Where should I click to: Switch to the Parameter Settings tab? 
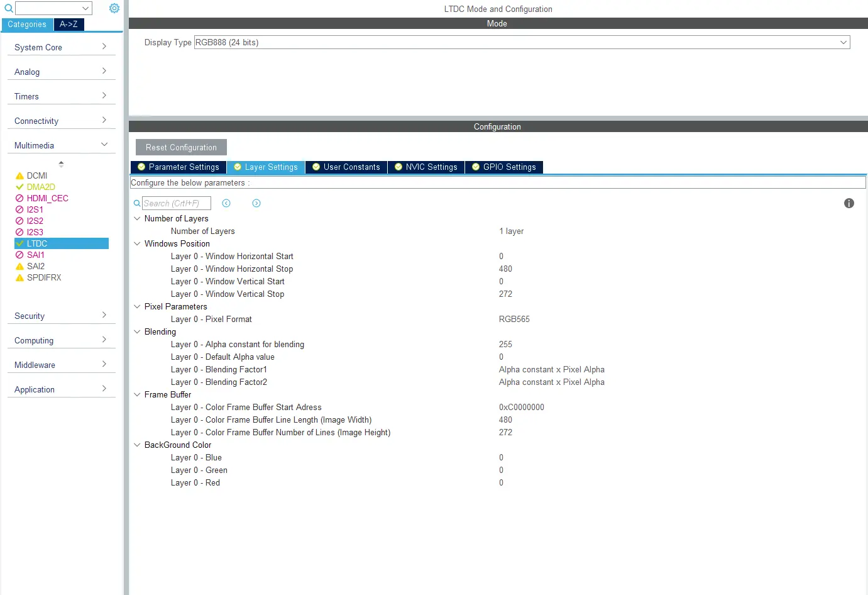tap(179, 167)
